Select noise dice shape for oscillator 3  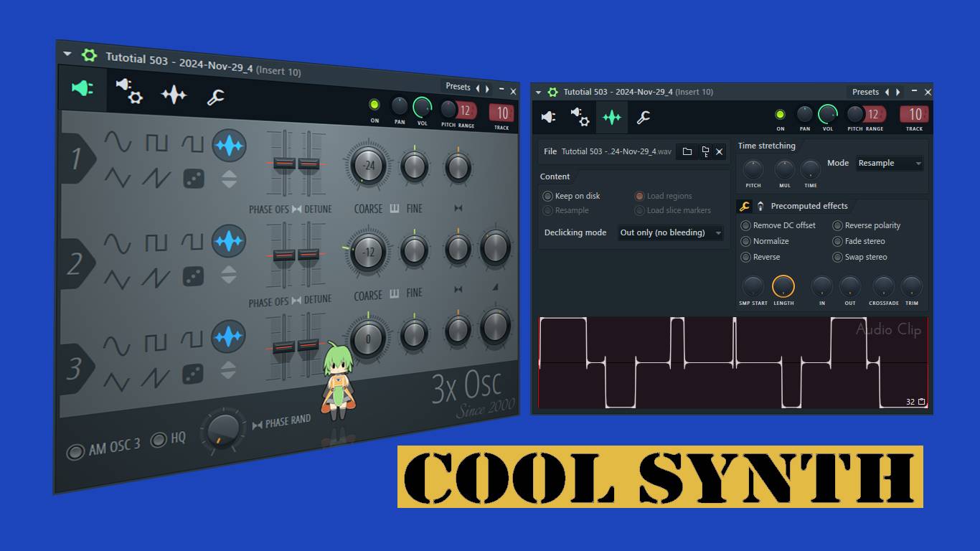click(x=193, y=373)
